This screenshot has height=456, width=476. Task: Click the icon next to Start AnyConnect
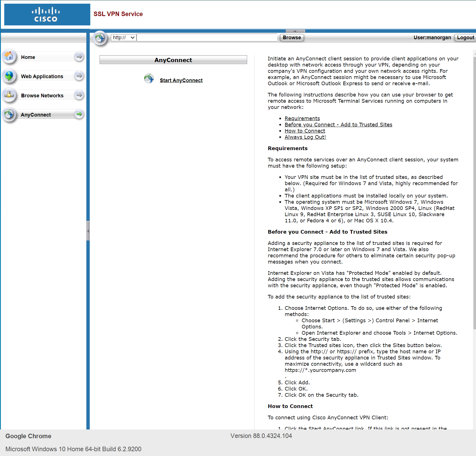click(x=149, y=78)
